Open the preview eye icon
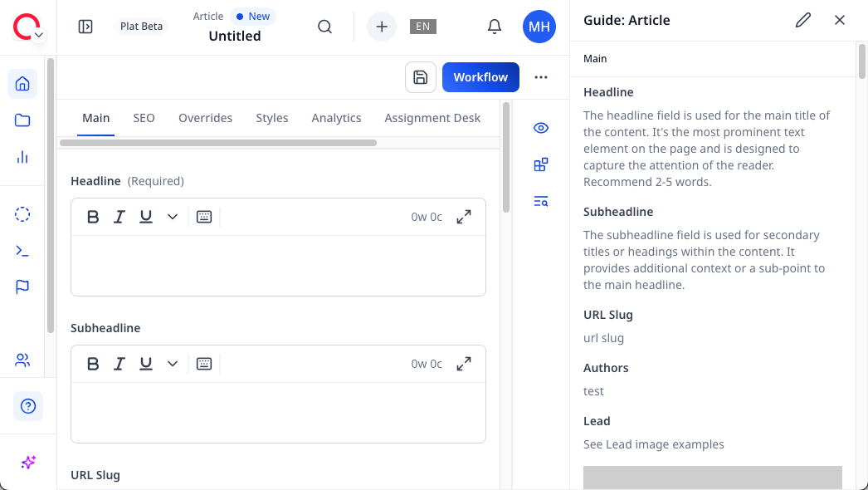This screenshot has height=490, width=868. (541, 128)
